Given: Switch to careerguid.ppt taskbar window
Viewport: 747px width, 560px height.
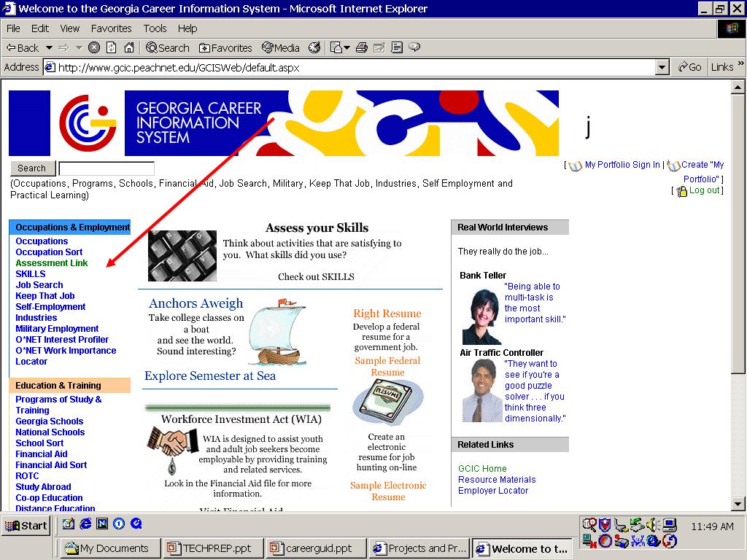Looking at the screenshot, I should pyautogui.click(x=315, y=548).
